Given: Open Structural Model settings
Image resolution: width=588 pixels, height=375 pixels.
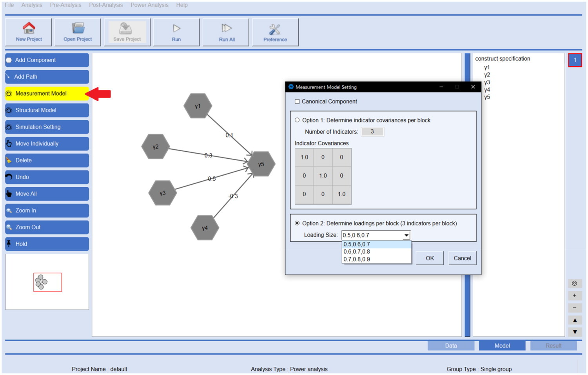Looking at the screenshot, I should pos(47,110).
